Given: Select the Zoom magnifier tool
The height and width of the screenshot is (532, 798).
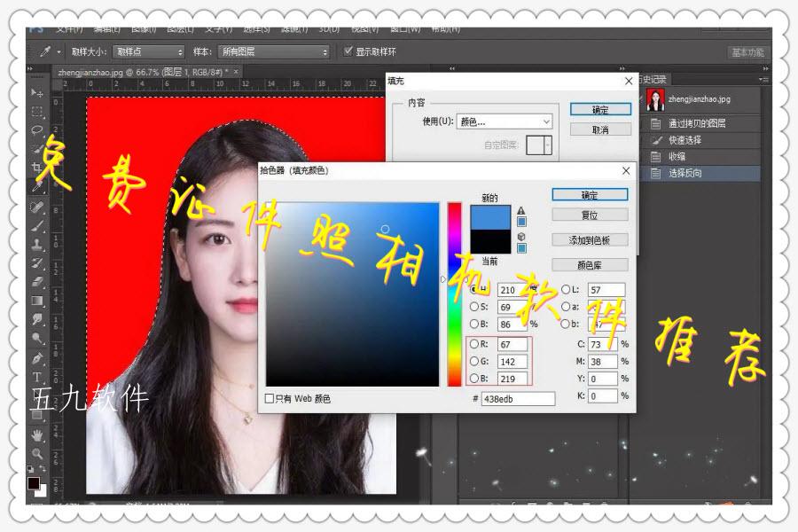Looking at the screenshot, I should (37, 454).
